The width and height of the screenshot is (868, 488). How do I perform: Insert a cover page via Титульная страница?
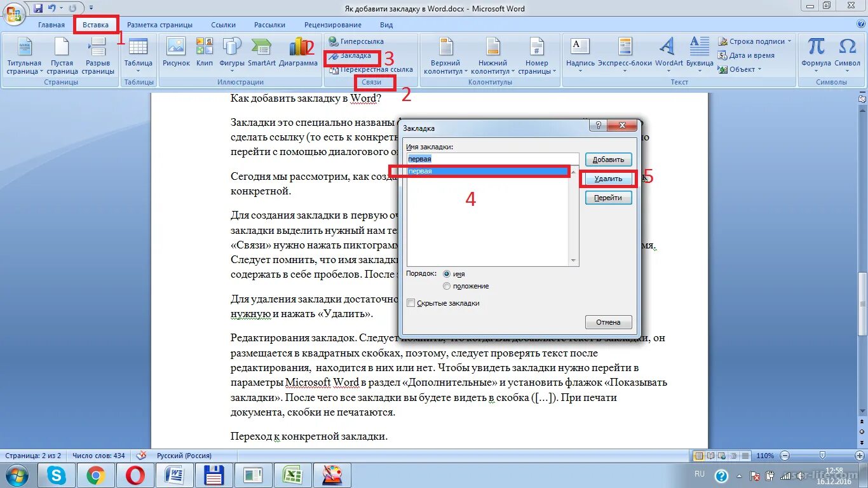24,57
